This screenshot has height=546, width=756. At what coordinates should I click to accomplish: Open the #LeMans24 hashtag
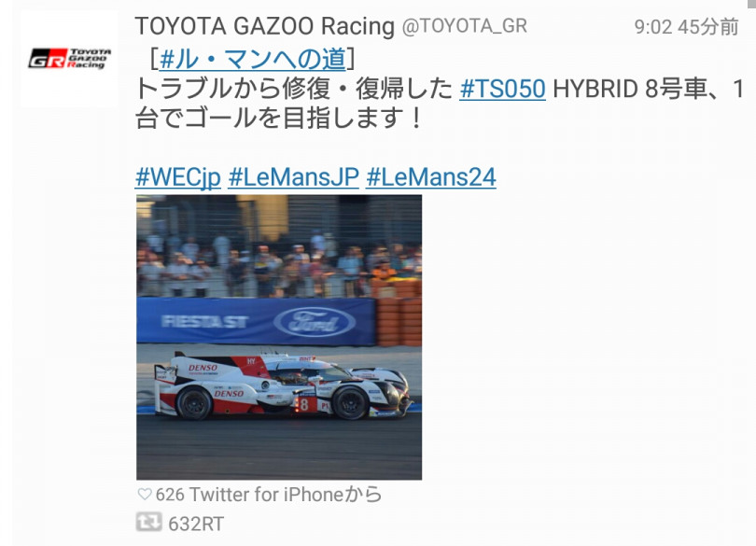tap(431, 177)
